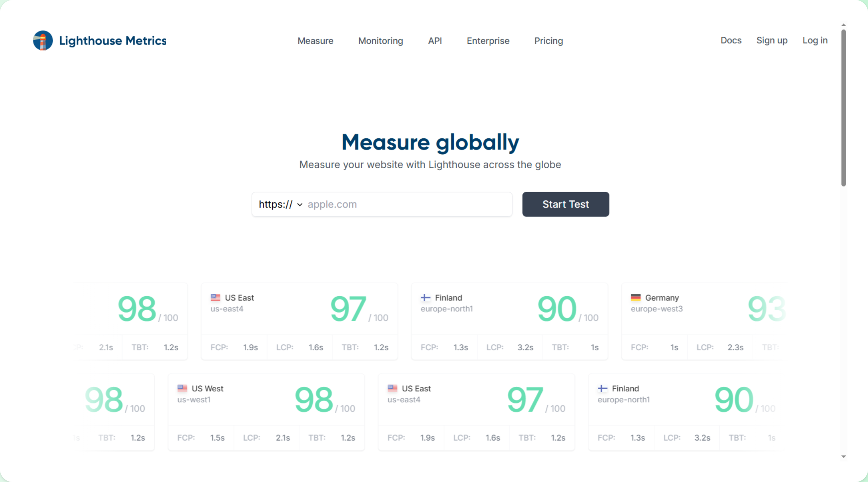Screen dimensions: 868x482
Task: Open the Monitoring menu item
Action: pyautogui.click(x=380, y=41)
